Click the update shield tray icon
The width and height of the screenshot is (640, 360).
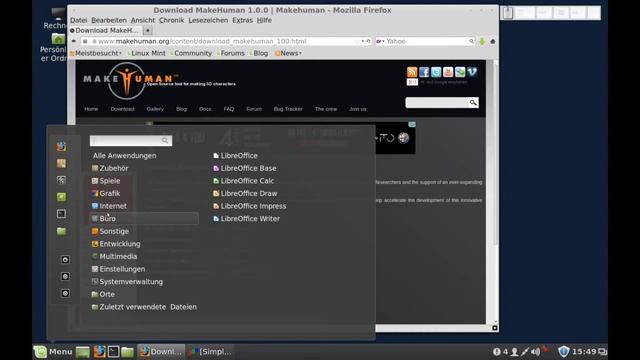564,351
